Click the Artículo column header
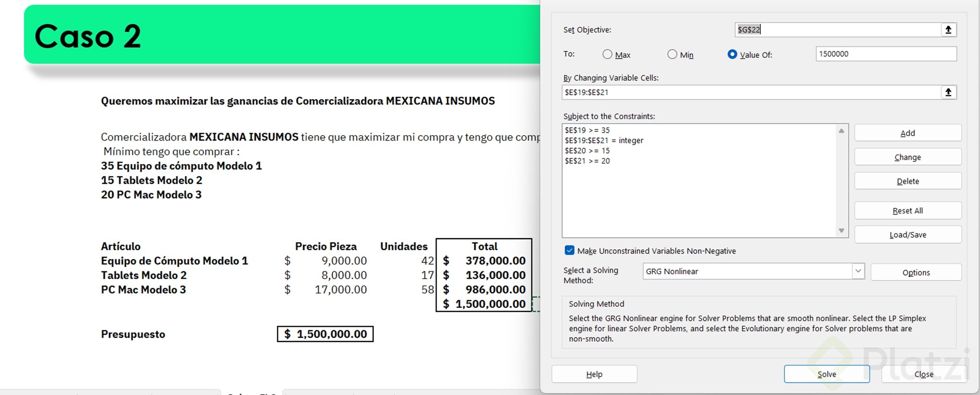 point(121,246)
